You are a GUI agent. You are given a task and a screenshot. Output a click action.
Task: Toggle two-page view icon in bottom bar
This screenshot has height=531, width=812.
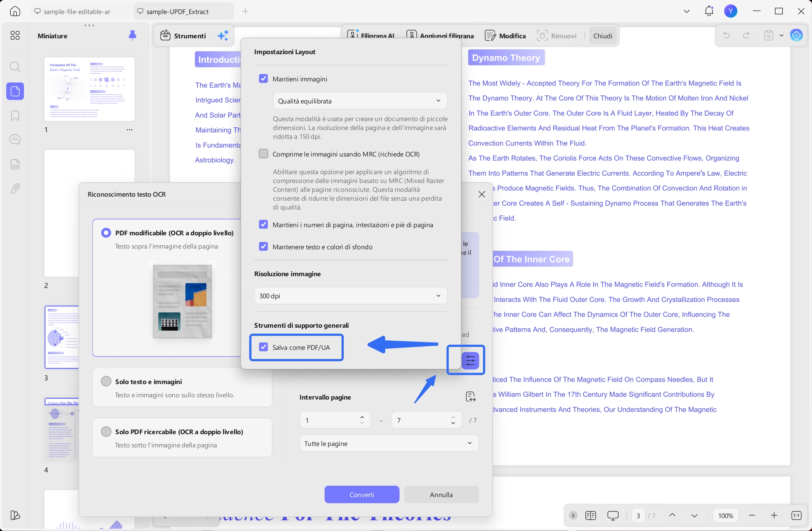coord(591,516)
